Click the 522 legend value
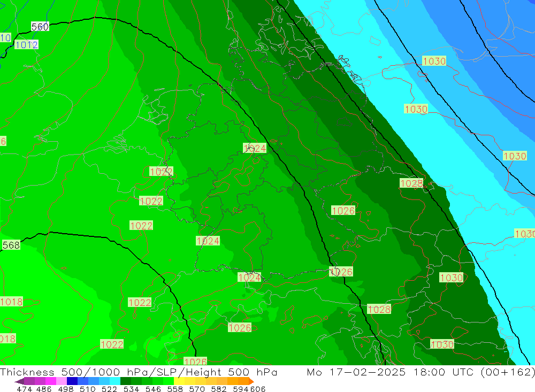The height and width of the screenshot is (392, 535). pos(109,389)
